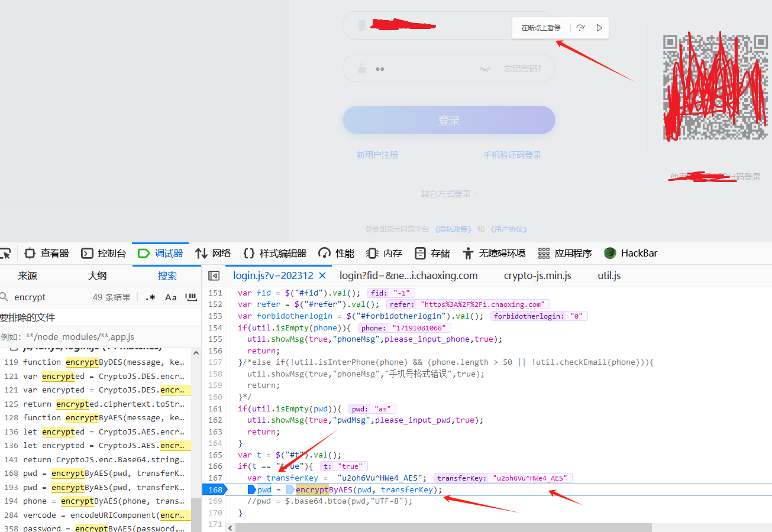This screenshot has width=772, height=532.
Task: Click the password input field
Action: click(449, 69)
